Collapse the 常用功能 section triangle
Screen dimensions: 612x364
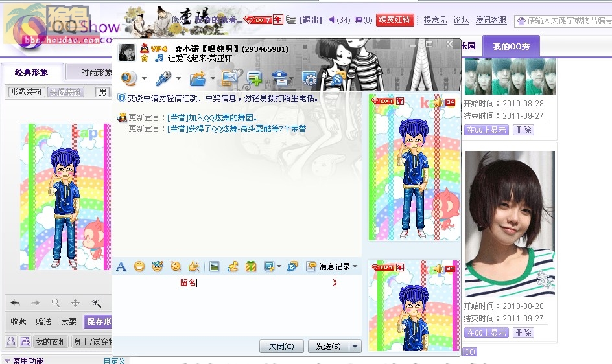pyautogui.click(x=7, y=361)
